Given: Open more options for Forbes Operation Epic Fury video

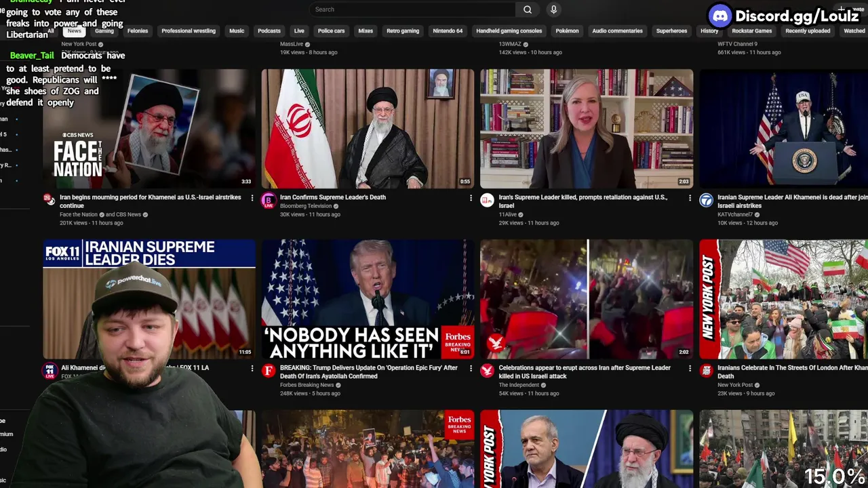Looking at the screenshot, I should point(471,369).
